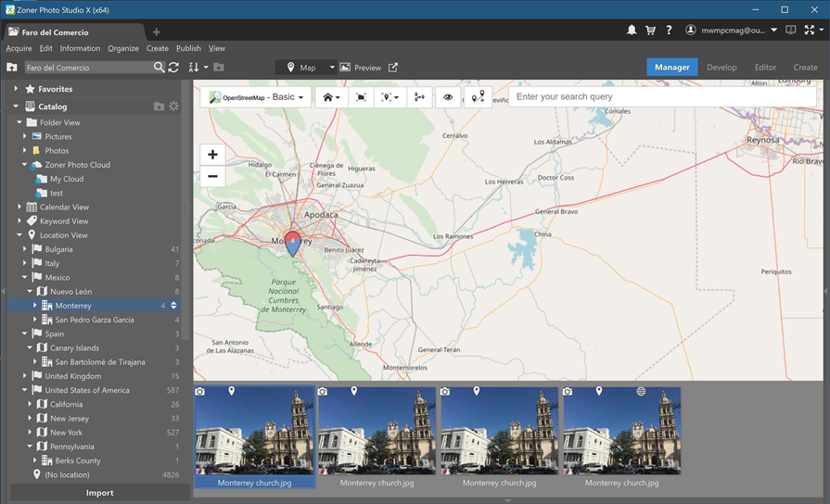Open GPS pin options dropdown
This screenshot has height=504, width=830.
(390, 97)
